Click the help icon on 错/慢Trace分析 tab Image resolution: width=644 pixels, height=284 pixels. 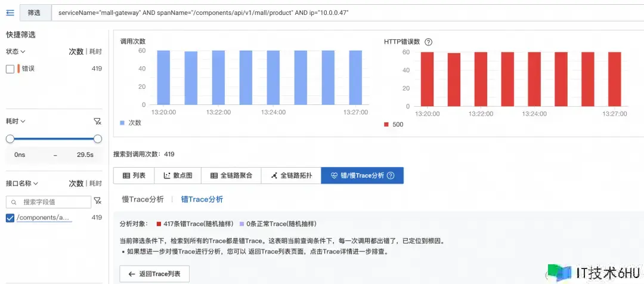[391, 175]
